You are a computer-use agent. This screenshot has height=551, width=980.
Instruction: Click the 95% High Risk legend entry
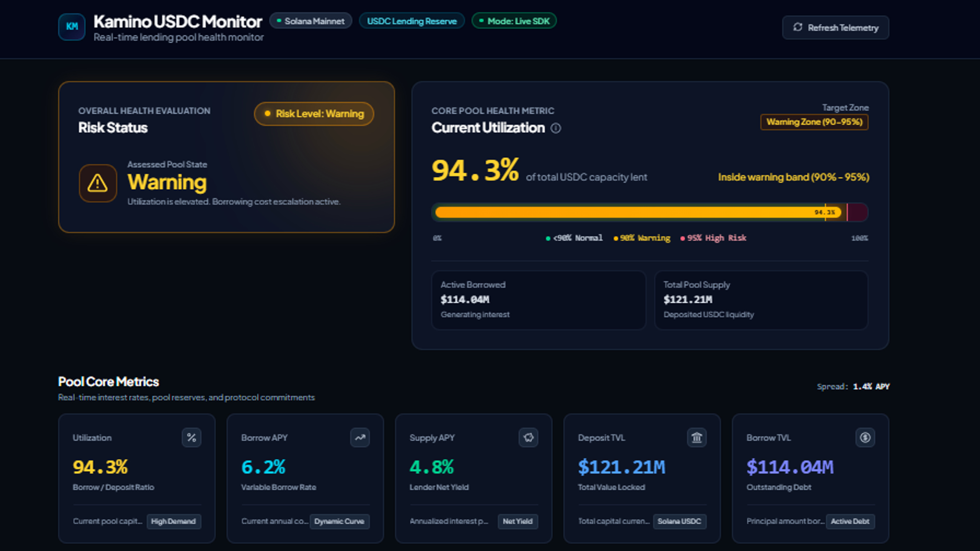click(x=713, y=238)
